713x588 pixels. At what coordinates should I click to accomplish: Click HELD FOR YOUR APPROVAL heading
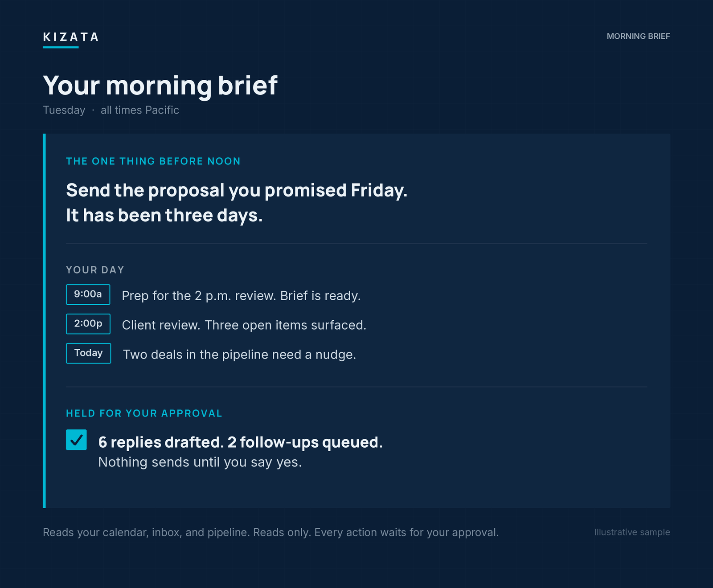[144, 413]
